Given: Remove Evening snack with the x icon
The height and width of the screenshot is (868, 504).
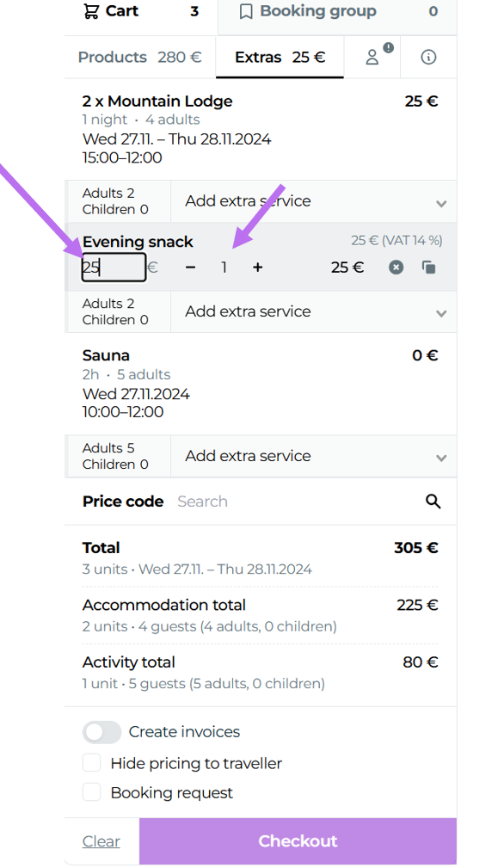Looking at the screenshot, I should point(396,268).
